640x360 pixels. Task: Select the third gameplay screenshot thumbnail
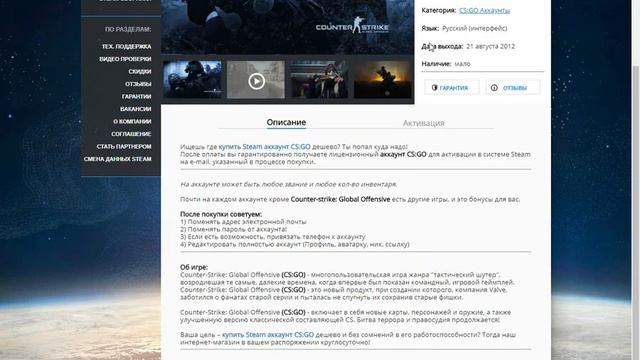click(319, 80)
